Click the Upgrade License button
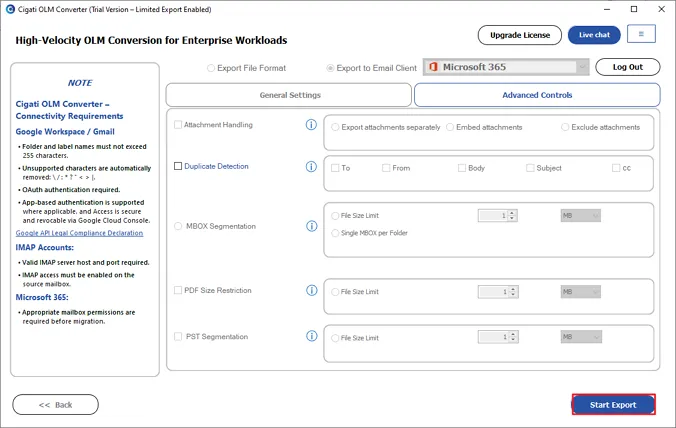The image size is (676, 428). click(x=520, y=35)
